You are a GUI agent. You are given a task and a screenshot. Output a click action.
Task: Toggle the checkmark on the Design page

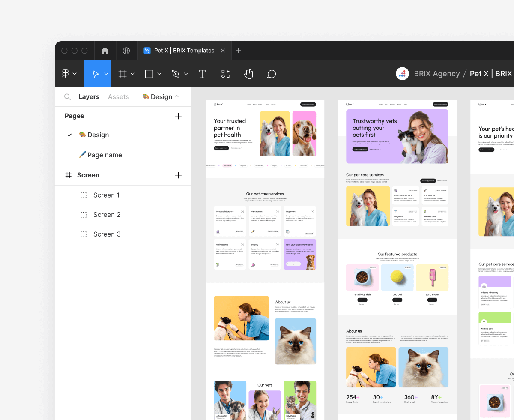point(69,135)
